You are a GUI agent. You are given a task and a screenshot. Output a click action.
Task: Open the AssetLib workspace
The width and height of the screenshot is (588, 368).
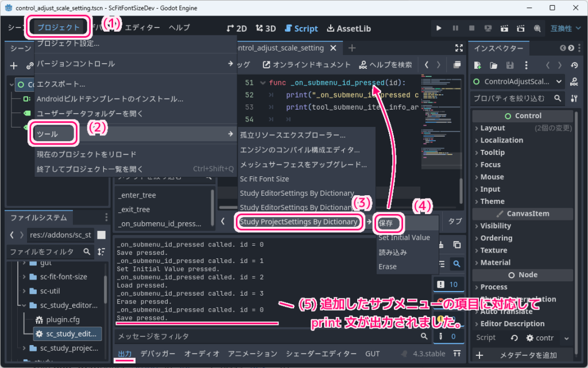point(349,28)
